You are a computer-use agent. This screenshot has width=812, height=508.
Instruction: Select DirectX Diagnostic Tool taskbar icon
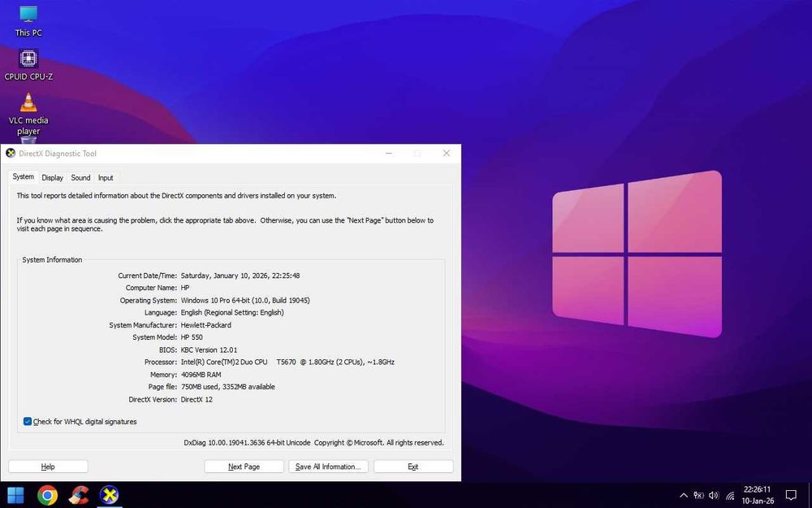(x=110, y=495)
